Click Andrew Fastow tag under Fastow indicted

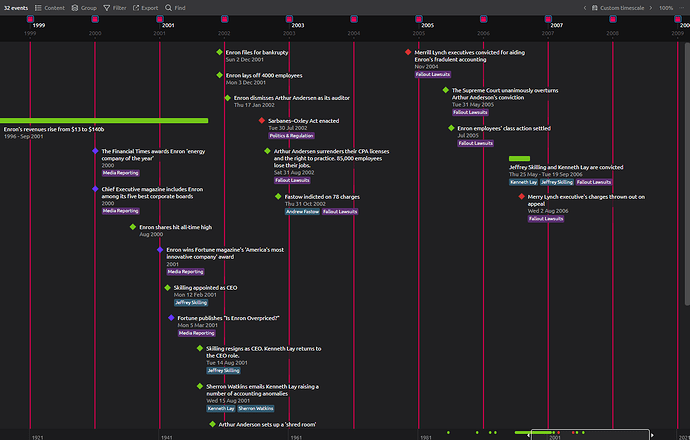coord(302,212)
